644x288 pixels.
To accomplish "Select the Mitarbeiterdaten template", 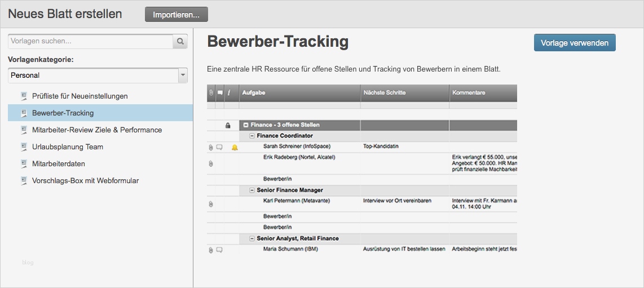I will tap(100, 163).
